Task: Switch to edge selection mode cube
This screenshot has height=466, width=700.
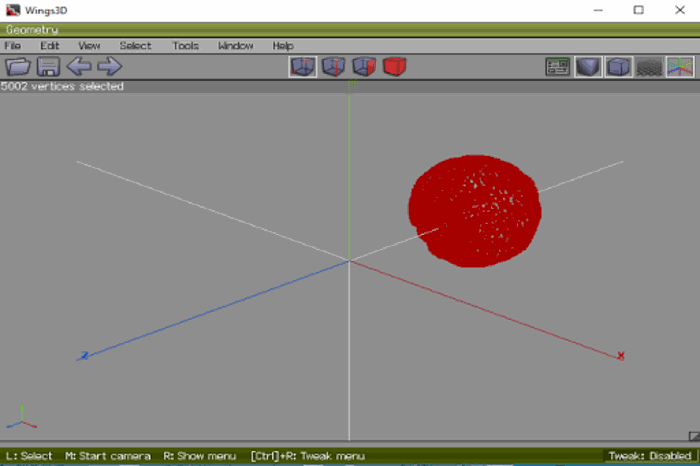Action: point(333,67)
